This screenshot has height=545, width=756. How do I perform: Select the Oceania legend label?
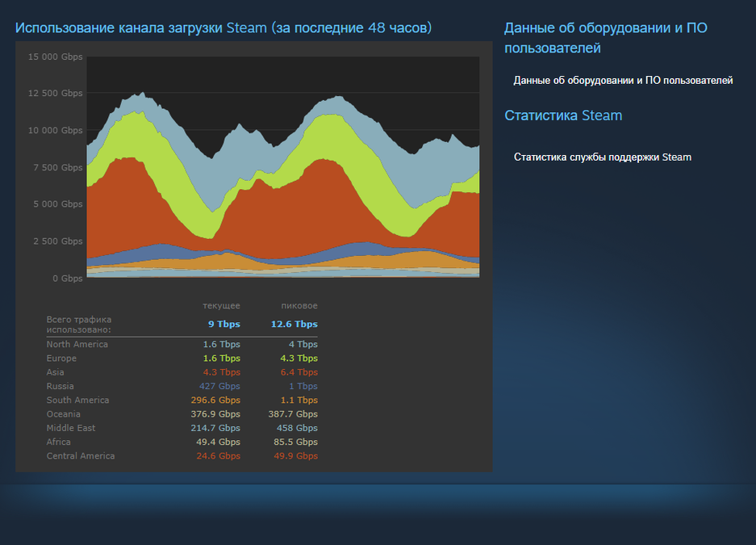tap(63, 414)
